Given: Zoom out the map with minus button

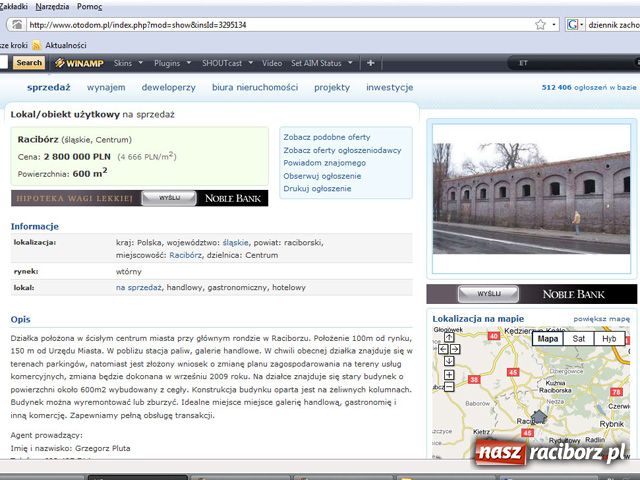Looking at the screenshot, I should tap(449, 386).
